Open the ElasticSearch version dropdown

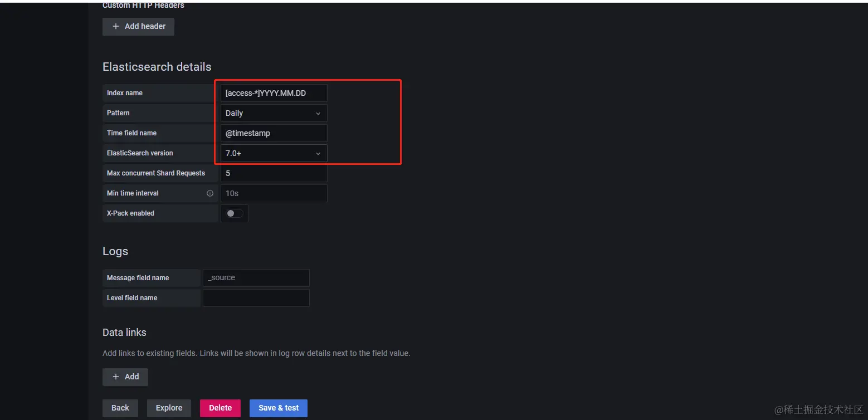point(274,153)
